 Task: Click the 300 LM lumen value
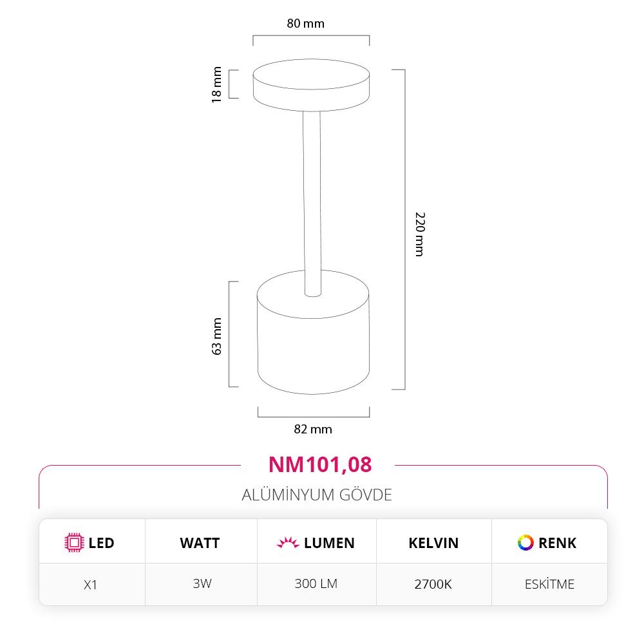(316, 584)
